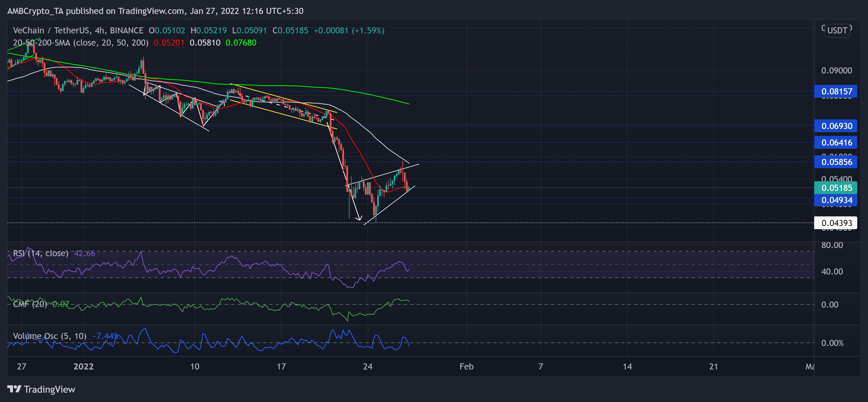The height and width of the screenshot is (402, 868).
Task: Click the RSI value 42.66
Action: [85, 253]
